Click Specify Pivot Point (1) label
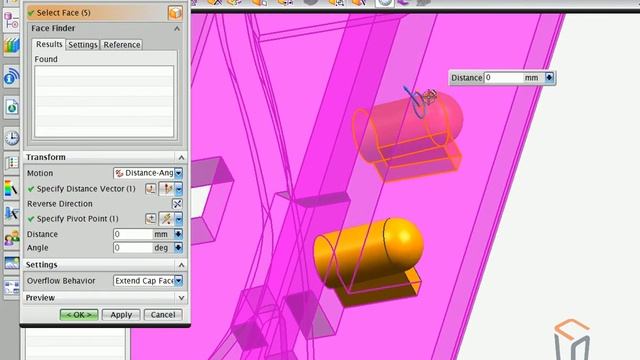640x360 pixels. click(x=78, y=219)
